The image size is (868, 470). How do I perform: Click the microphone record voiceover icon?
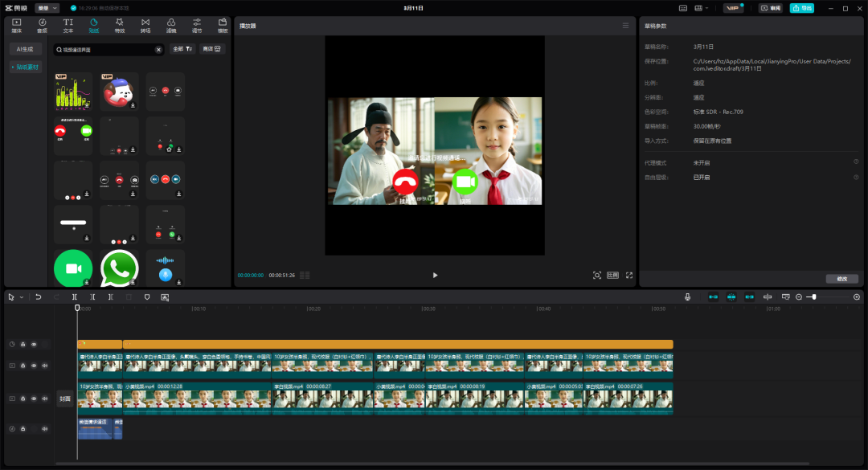[x=687, y=296]
